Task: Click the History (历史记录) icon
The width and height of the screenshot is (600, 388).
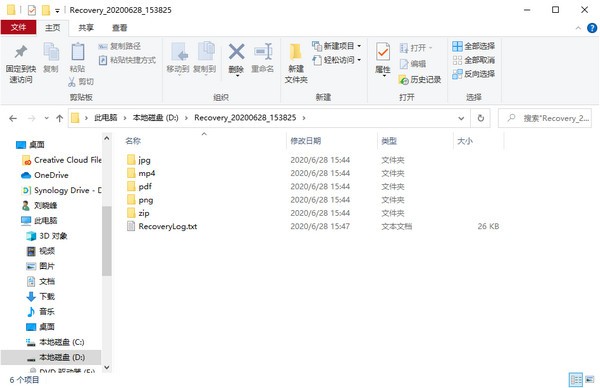Action: [403, 80]
